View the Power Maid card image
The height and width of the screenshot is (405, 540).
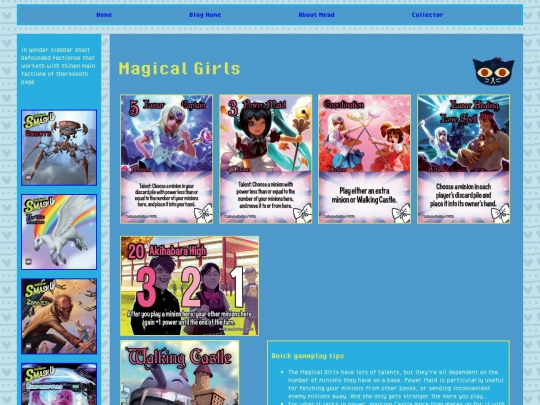[266, 159]
